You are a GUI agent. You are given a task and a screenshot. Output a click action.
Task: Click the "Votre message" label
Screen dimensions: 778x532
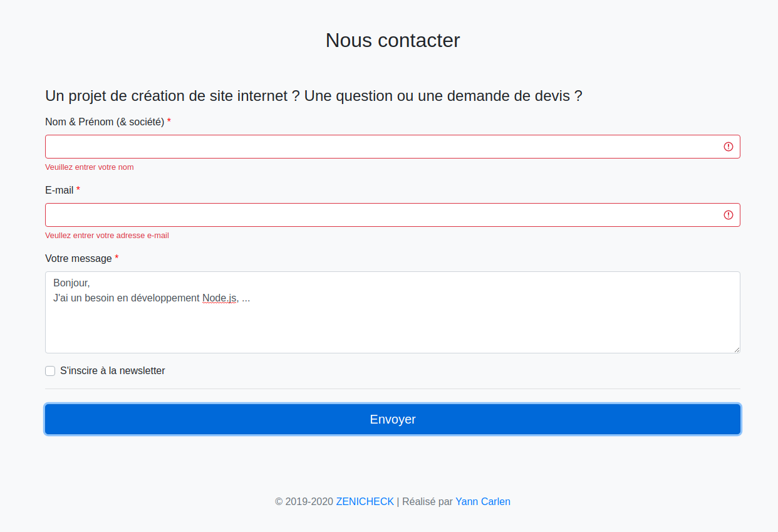78,258
